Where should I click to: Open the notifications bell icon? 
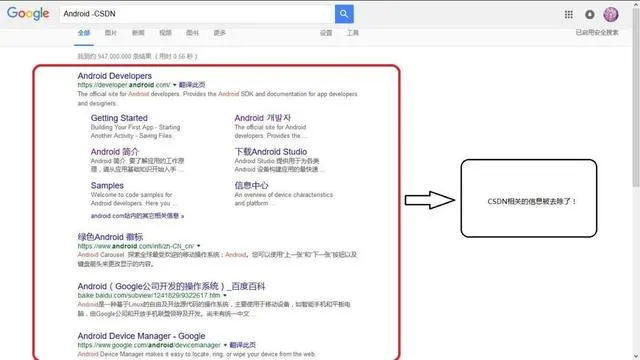pos(589,14)
